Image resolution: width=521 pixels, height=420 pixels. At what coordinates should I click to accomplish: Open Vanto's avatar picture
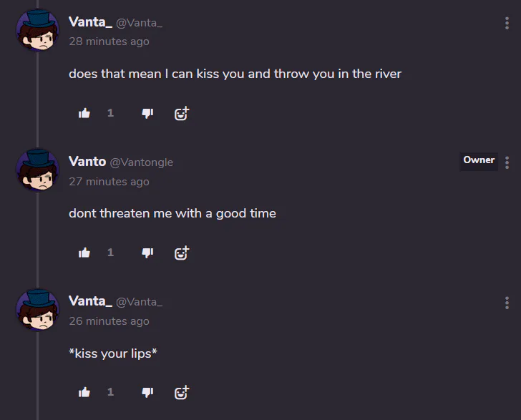pyautogui.click(x=37, y=170)
